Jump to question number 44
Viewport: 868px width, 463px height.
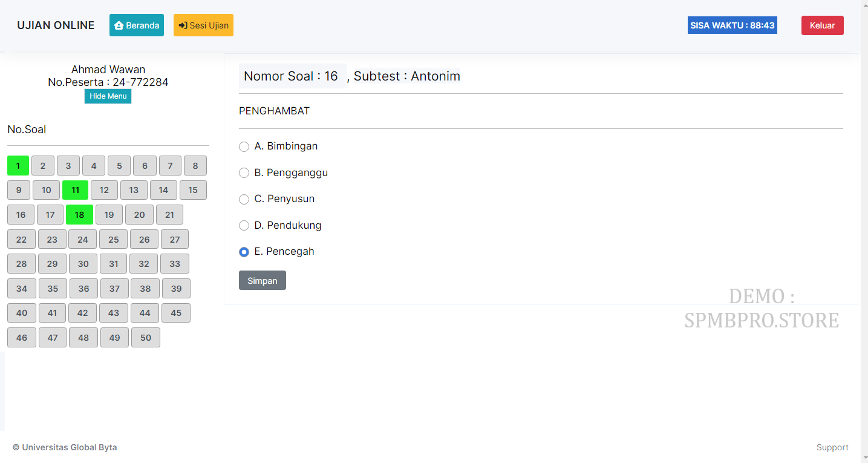145,313
